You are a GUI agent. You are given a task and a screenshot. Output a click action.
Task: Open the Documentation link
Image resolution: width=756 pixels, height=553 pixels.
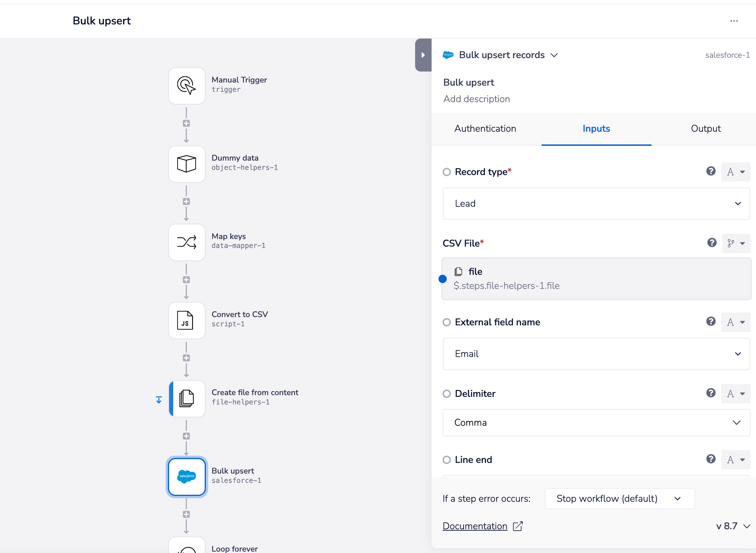[x=475, y=526]
